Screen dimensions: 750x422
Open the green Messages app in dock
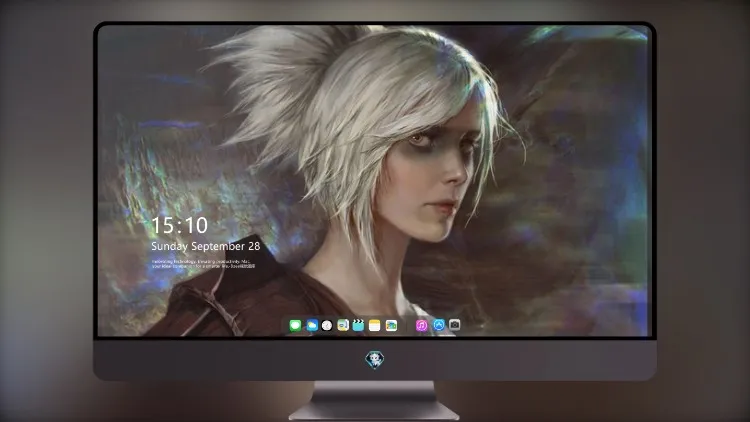tap(296, 326)
